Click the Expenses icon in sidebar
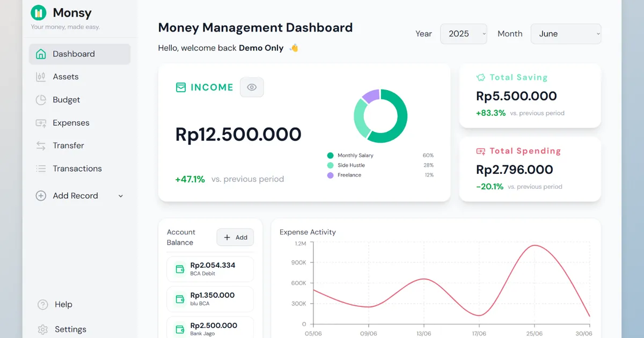644x338 pixels. pos(41,123)
